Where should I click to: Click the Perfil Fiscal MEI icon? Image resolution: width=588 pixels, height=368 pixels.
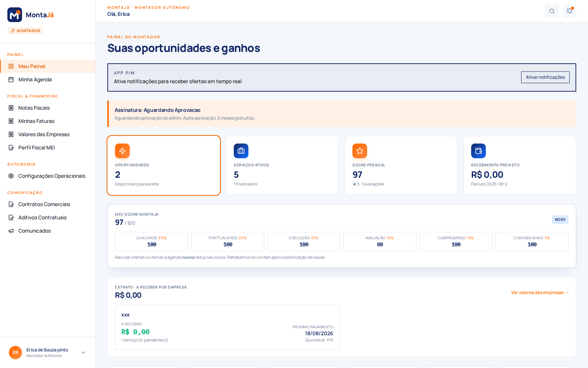click(11, 148)
